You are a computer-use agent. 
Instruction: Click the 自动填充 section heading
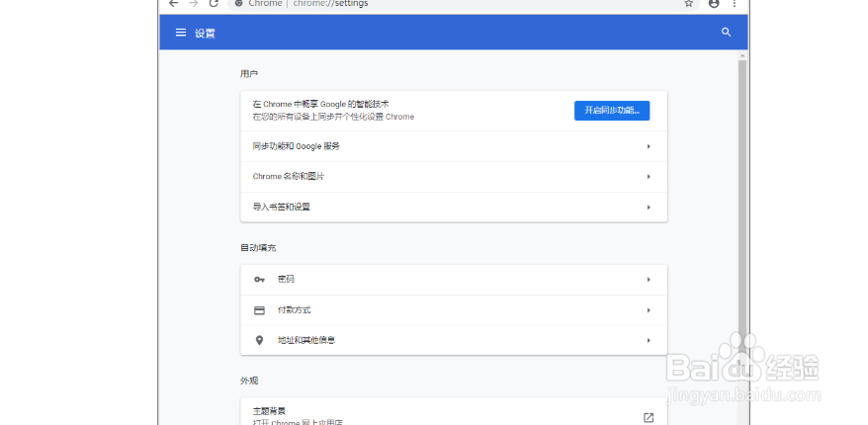click(x=258, y=248)
